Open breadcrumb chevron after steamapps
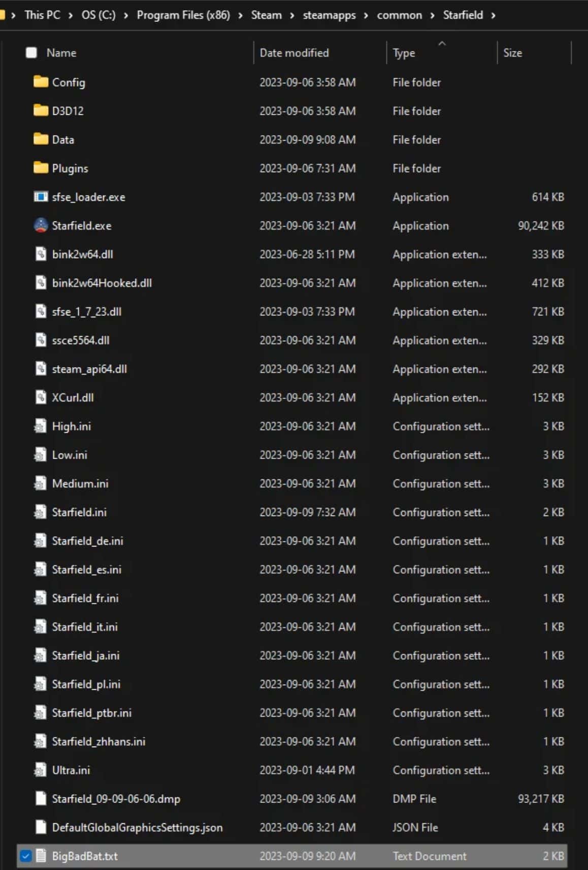588x870 pixels. 366,15
